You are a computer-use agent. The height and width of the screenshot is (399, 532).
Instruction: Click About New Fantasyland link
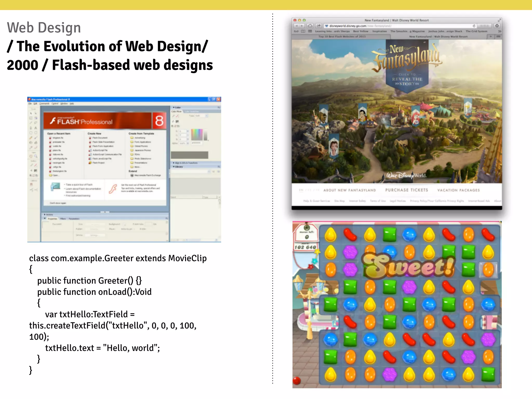(349, 190)
